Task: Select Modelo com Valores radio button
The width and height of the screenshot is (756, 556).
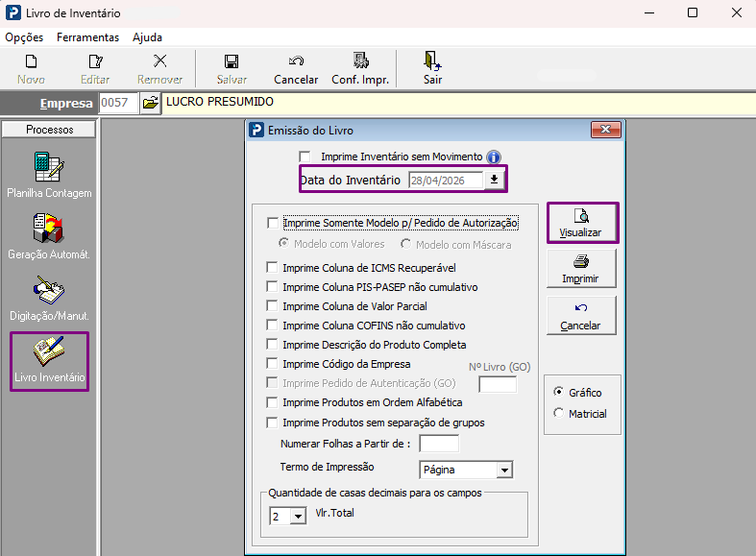Action: (284, 243)
